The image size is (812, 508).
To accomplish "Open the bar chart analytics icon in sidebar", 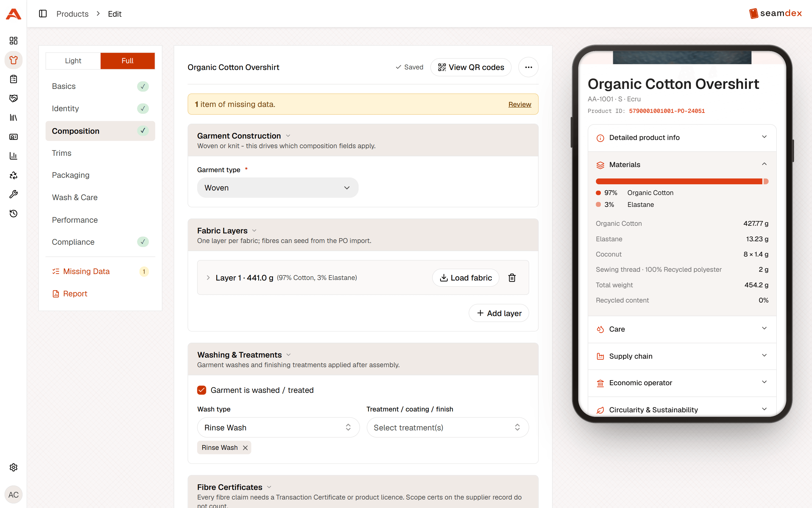I will coord(14,156).
